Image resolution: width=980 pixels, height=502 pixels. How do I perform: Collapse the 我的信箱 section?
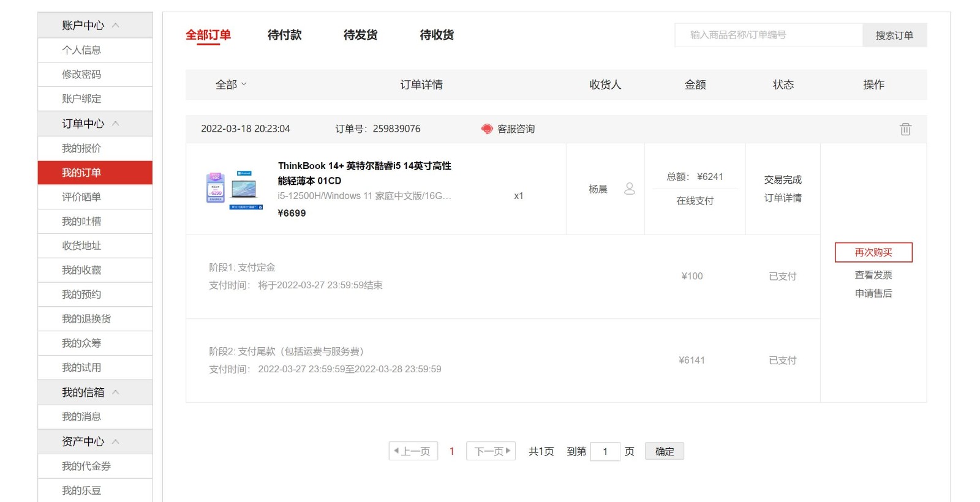click(116, 392)
